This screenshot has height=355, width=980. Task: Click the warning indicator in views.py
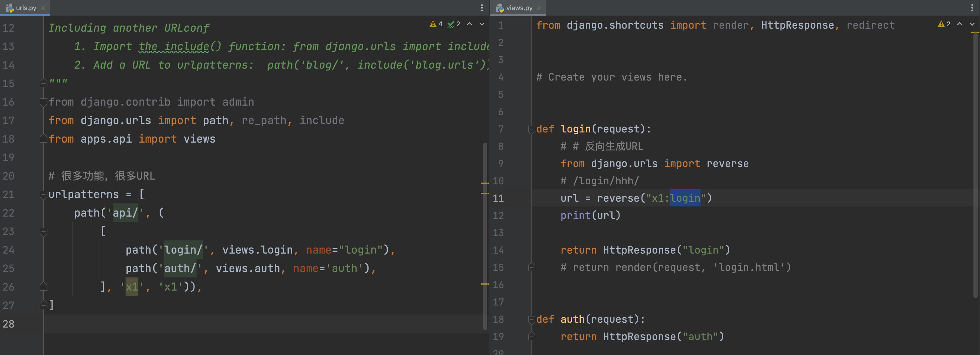(x=944, y=24)
